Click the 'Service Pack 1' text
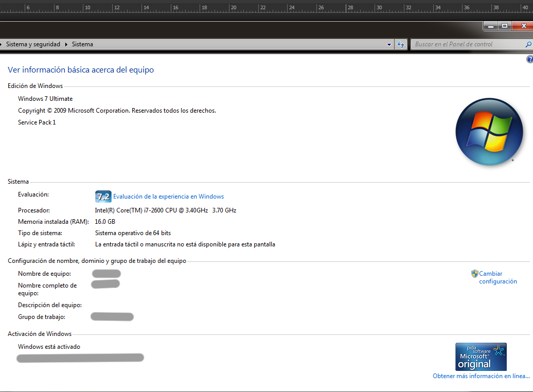This screenshot has height=392, width=533. click(37, 122)
